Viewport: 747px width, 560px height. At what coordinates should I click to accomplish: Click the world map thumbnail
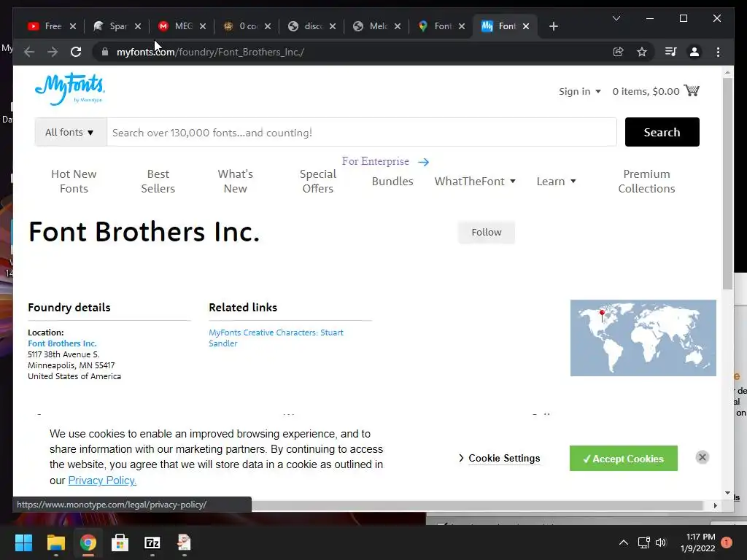coord(643,338)
